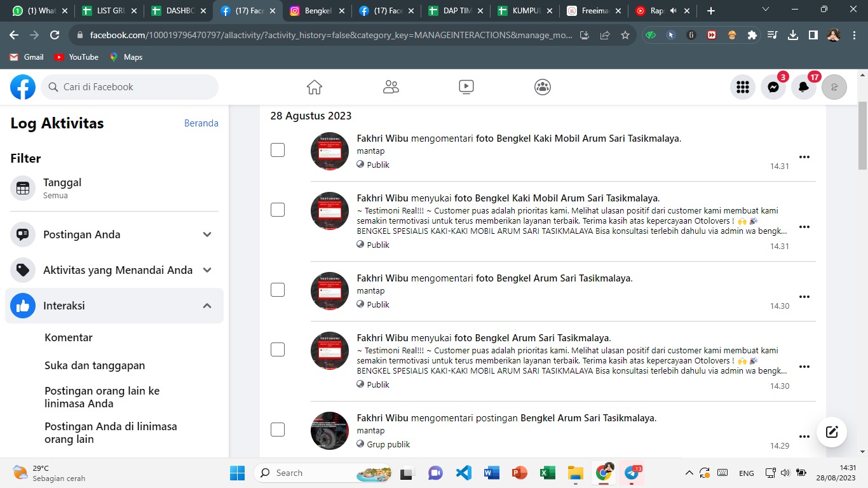Open Visual Studio Code from taskbar
868x488 pixels.
click(464, 473)
